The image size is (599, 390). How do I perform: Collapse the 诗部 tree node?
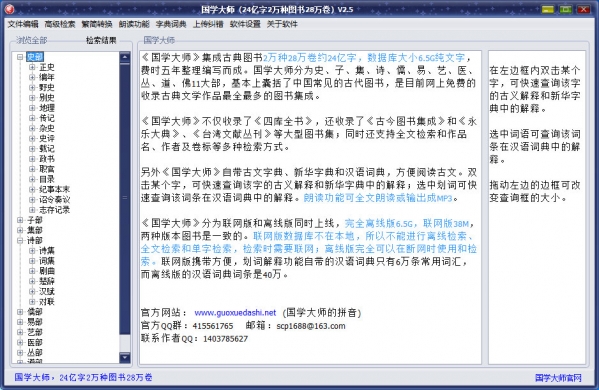pyautogui.click(x=20, y=240)
